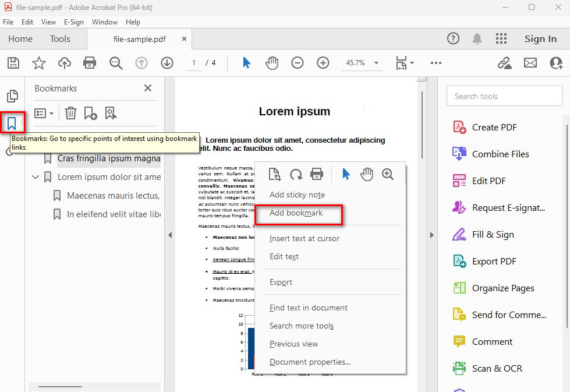Viewport: 570px width, 392px height.
Task: Open the zoom percentage dropdown
Action: pos(376,63)
